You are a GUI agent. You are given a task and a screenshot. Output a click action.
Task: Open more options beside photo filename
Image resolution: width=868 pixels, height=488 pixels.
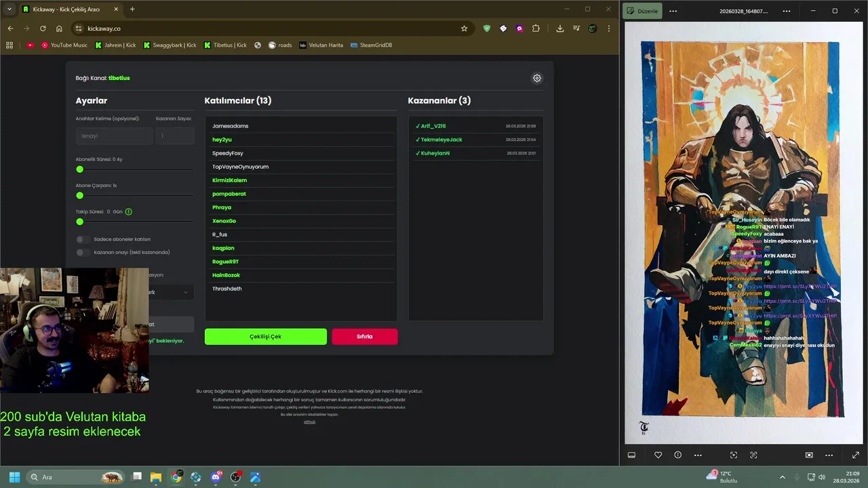click(787, 11)
